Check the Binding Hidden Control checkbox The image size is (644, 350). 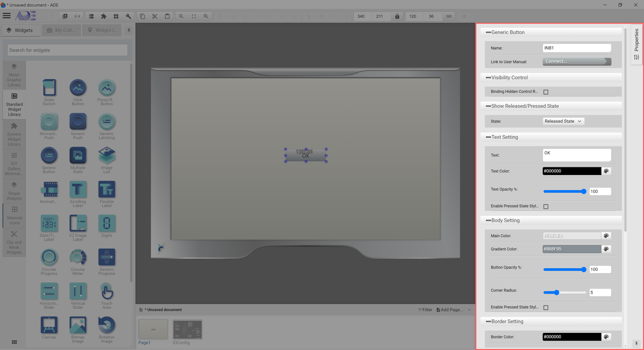pos(546,92)
